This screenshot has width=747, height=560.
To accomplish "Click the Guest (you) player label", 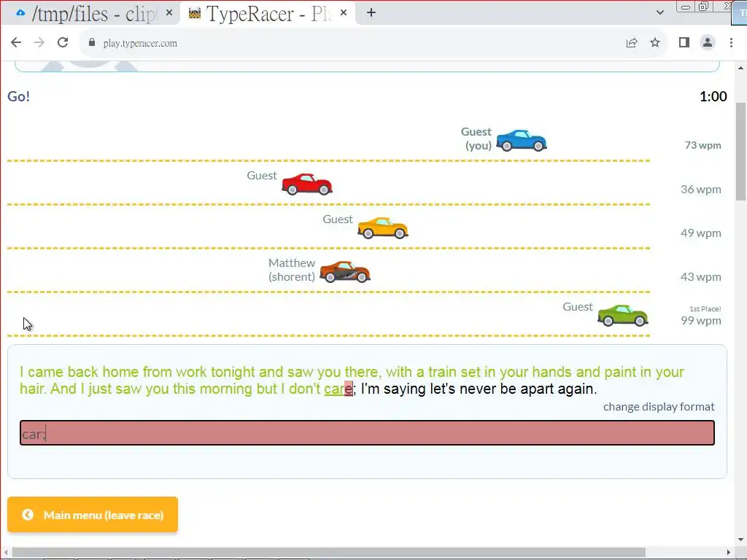I will 476,139.
